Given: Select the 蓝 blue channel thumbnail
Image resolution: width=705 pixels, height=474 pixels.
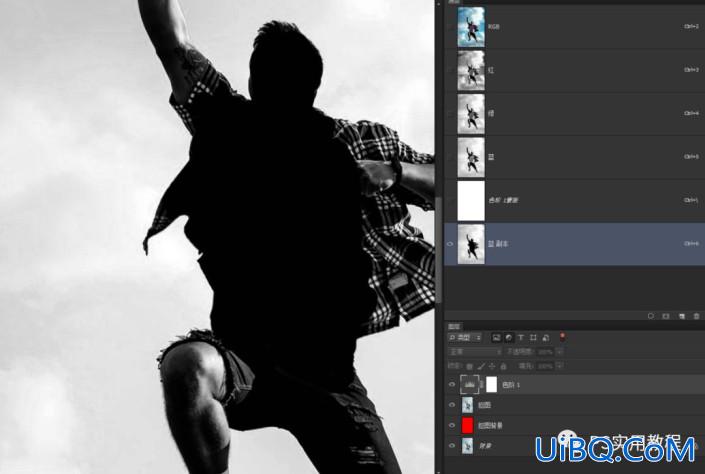Looking at the screenshot, I should pos(471,157).
